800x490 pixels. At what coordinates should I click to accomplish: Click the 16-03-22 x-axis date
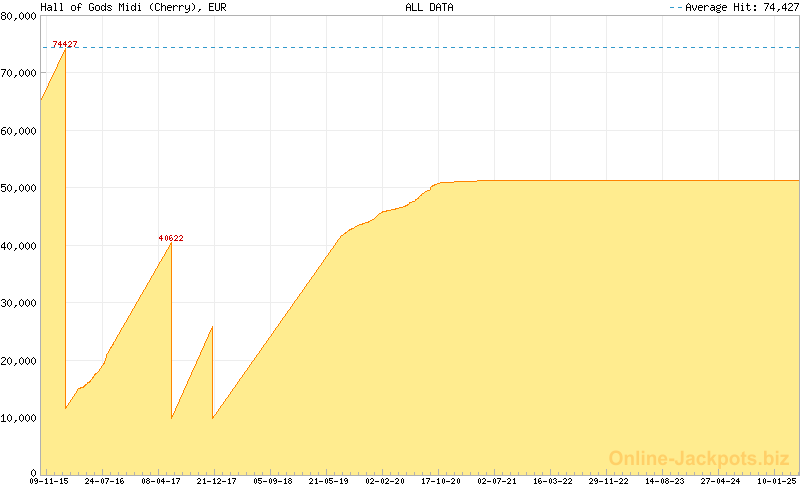coord(552,481)
